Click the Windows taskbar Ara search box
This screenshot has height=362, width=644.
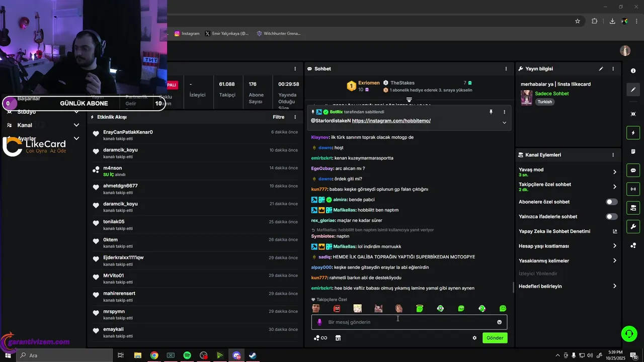point(64,355)
